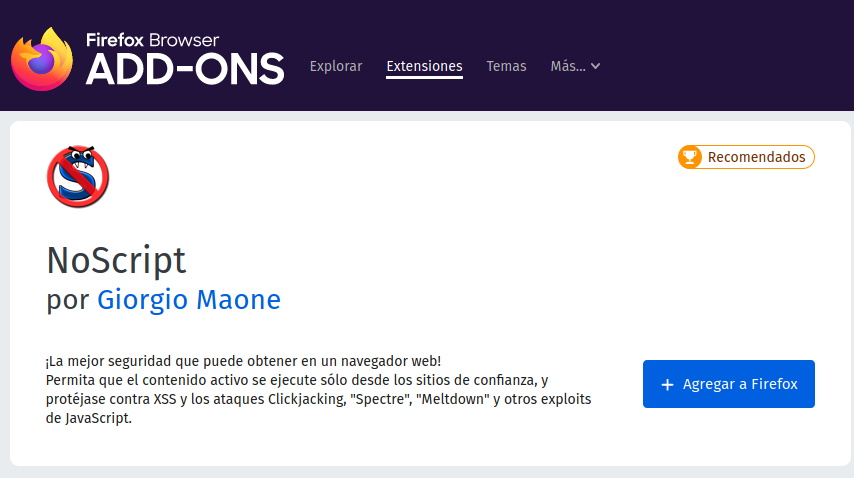Click the ADD-ONS wordmark
Viewport: 854px width, 478px height.
pos(185,69)
